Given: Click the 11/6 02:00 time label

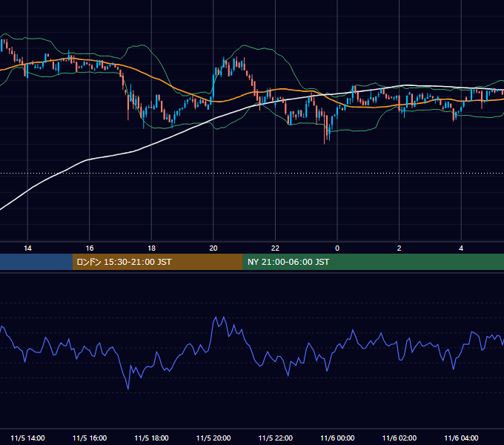Looking at the screenshot, I should click(399, 438).
